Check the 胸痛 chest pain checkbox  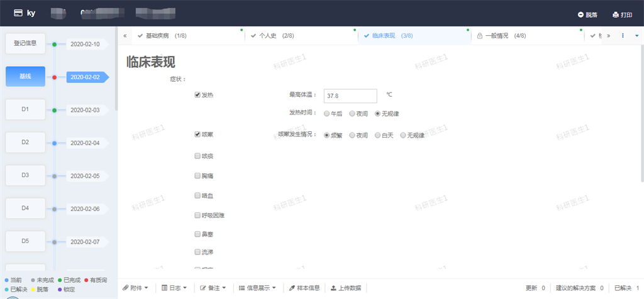[197, 176]
